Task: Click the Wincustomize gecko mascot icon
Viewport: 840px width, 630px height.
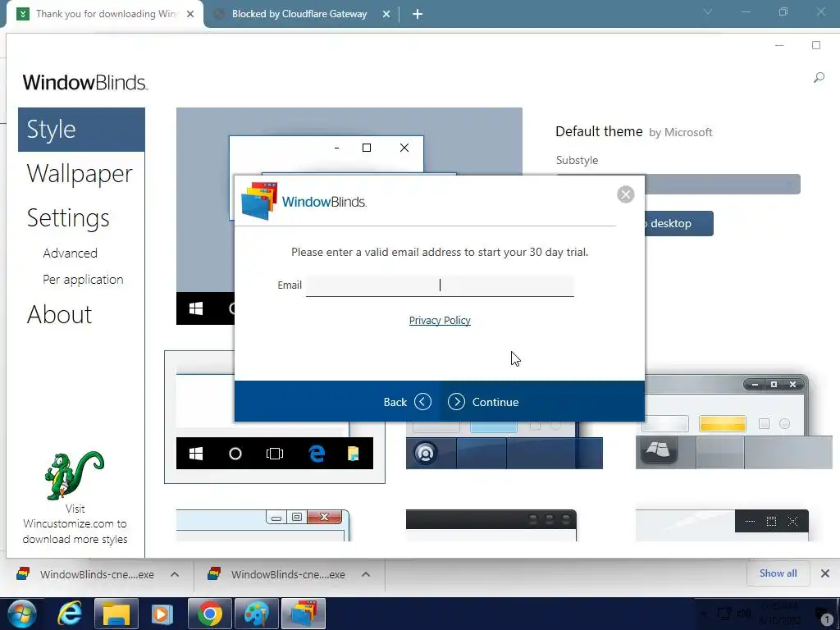Action: [x=74, y=475]
